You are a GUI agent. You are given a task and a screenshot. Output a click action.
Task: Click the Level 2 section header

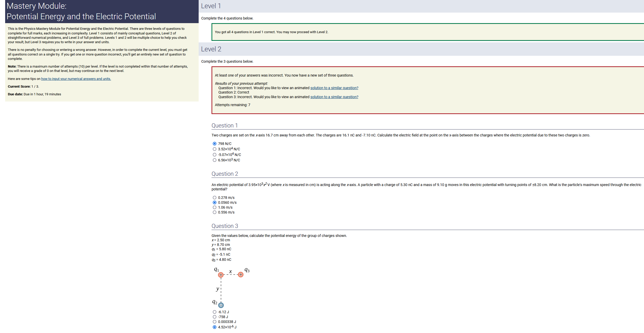pos(211,49)
